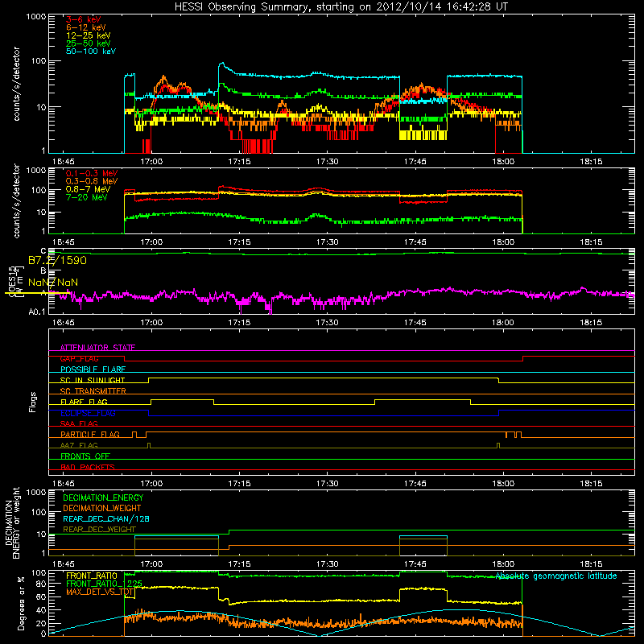This screenshot has width=644, height=644.
Task: Click the 50-100 keV legend label
Action: pos(91,52)
